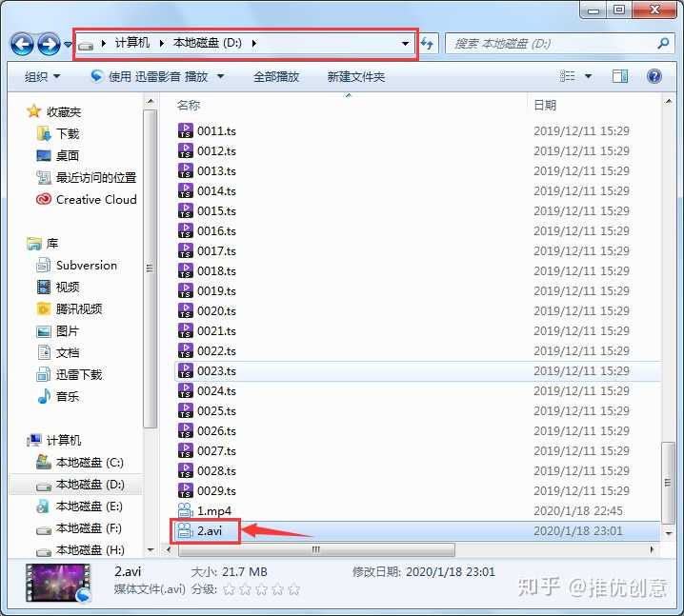Image resolution: width=684 pixels, height=616 pixels.
Task: Open 下载 folder in favorites
Action: [68, 134]
